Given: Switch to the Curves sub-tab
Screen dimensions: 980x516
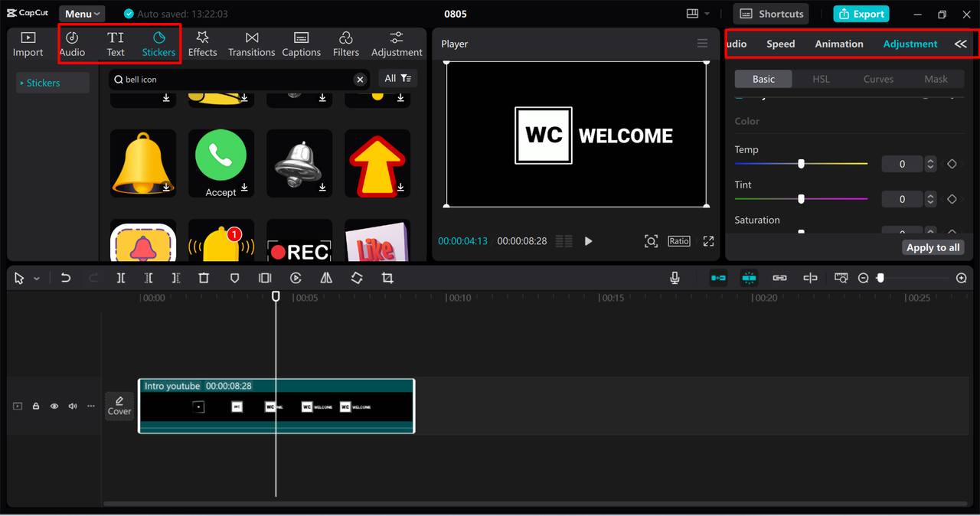Looking at the screenshot, I should click(x=878, y=79).
